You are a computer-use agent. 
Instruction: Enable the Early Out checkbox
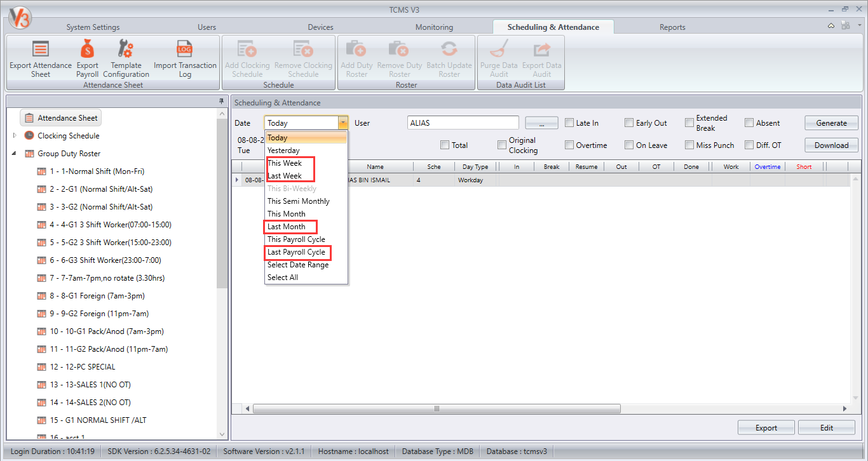[629, 123]
